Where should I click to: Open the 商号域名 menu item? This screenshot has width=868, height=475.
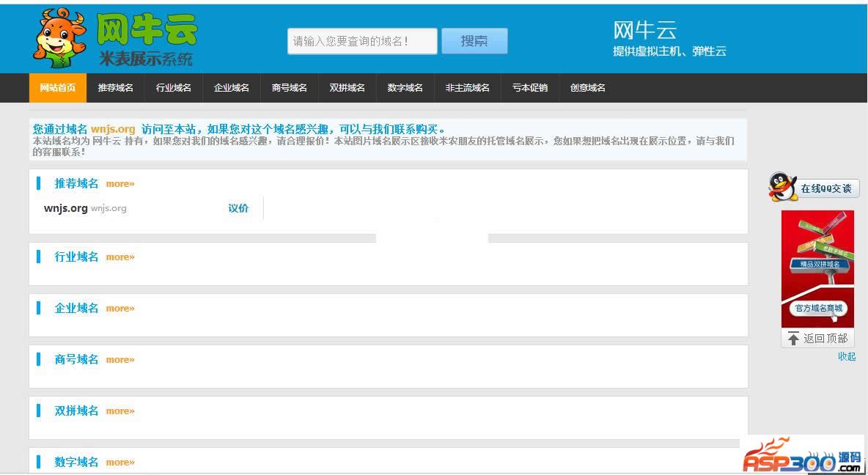pyautogui.click(x=290, y=87)
